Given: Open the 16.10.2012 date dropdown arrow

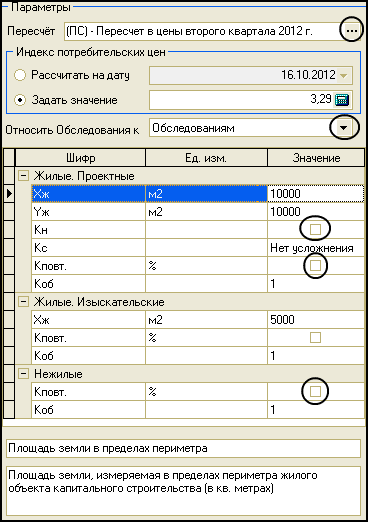Looking at the screenshot, I should 343,75.
